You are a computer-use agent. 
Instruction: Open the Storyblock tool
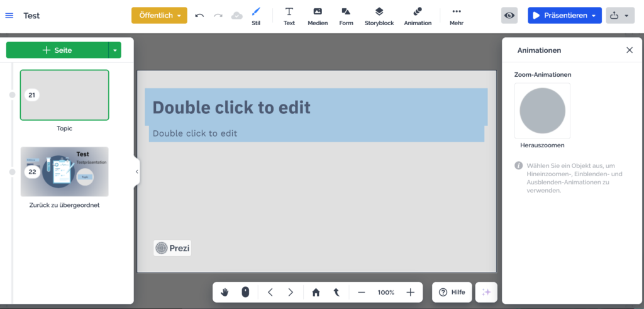379,16
